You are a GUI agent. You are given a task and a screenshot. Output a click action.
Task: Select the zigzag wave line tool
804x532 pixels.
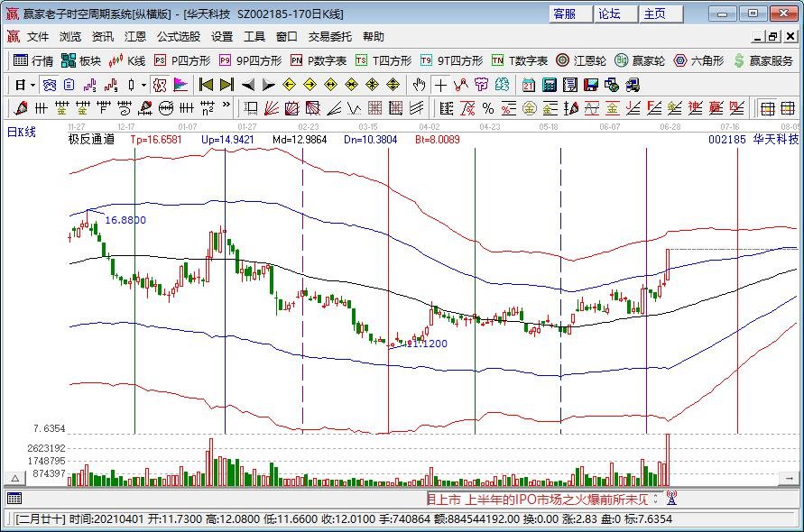tap(355, 107)
